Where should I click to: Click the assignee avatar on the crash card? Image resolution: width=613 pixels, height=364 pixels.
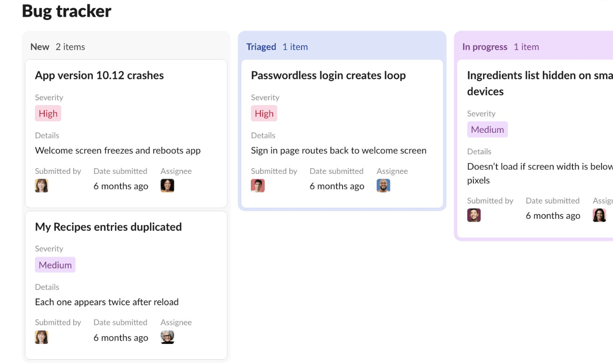click(x=167, y=185)
